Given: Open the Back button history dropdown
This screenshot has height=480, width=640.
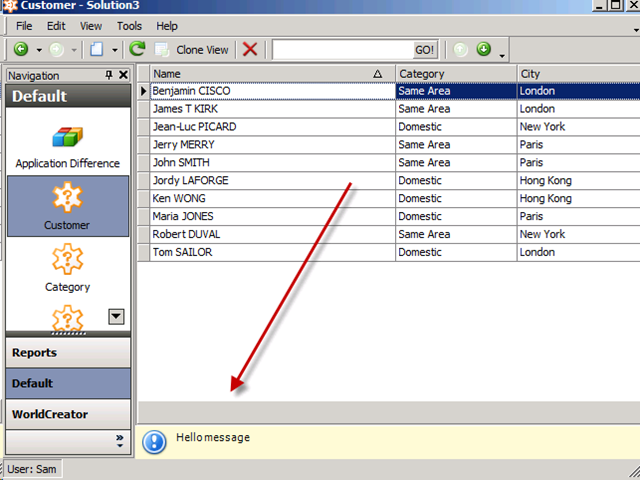Looking at the screenshot, I should tap(39, 50).
